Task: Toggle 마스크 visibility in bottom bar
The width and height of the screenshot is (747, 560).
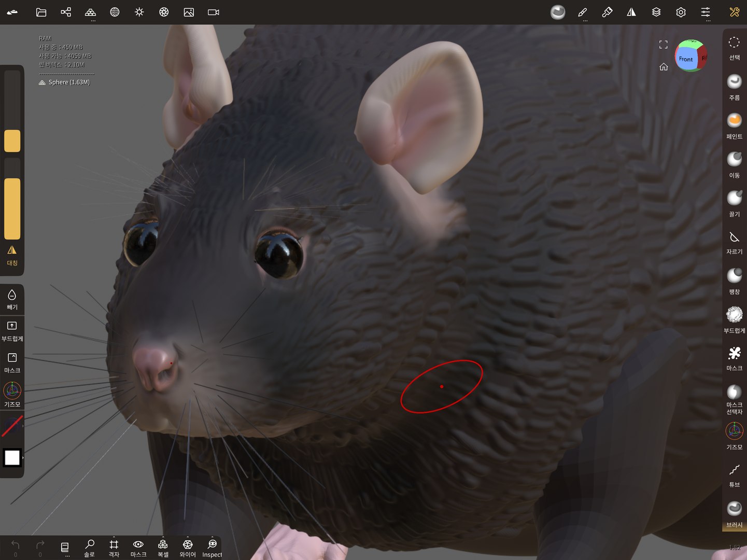Action: click(138, 548)
